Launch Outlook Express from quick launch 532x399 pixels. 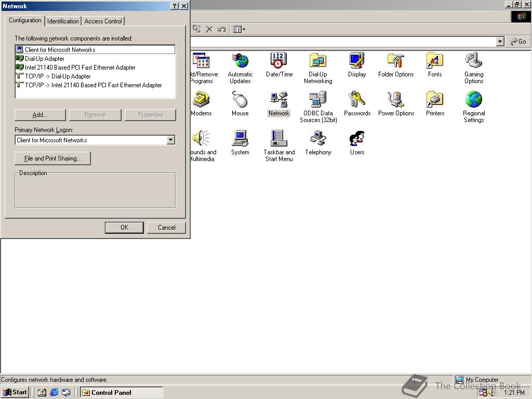pyautogui.click(x=66, y=393)
